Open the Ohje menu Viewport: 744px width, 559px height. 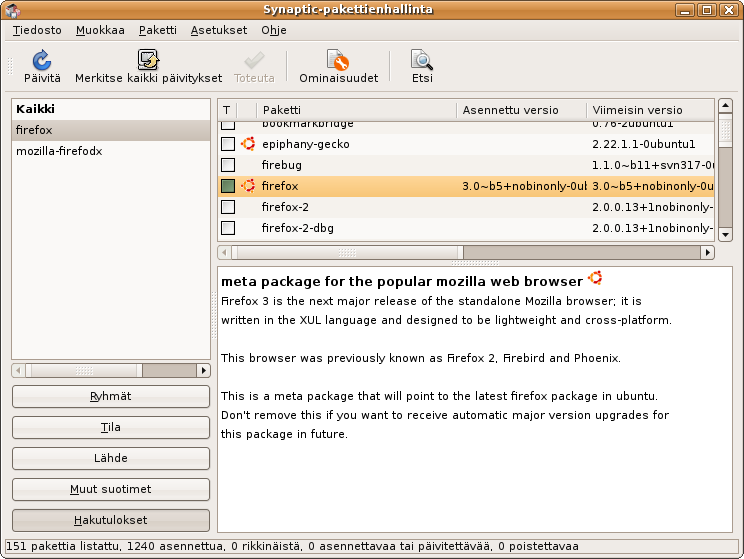[x=274, y=30]
